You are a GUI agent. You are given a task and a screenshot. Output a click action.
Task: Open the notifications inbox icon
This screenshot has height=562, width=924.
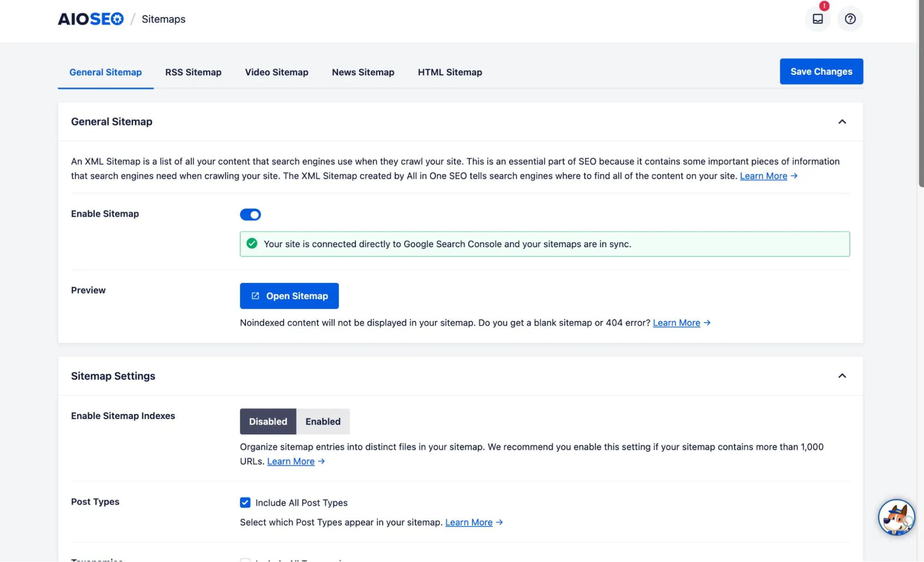click(818, 19)
